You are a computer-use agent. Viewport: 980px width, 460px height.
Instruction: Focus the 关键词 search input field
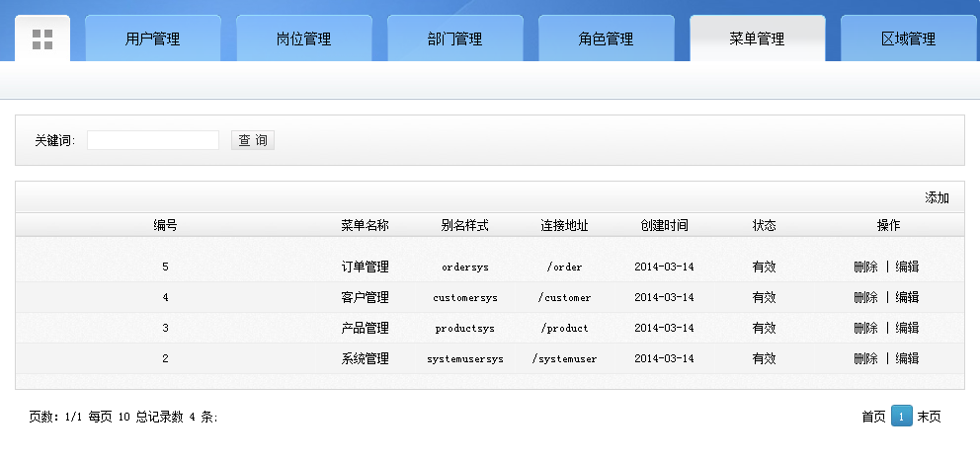[153, 140]
